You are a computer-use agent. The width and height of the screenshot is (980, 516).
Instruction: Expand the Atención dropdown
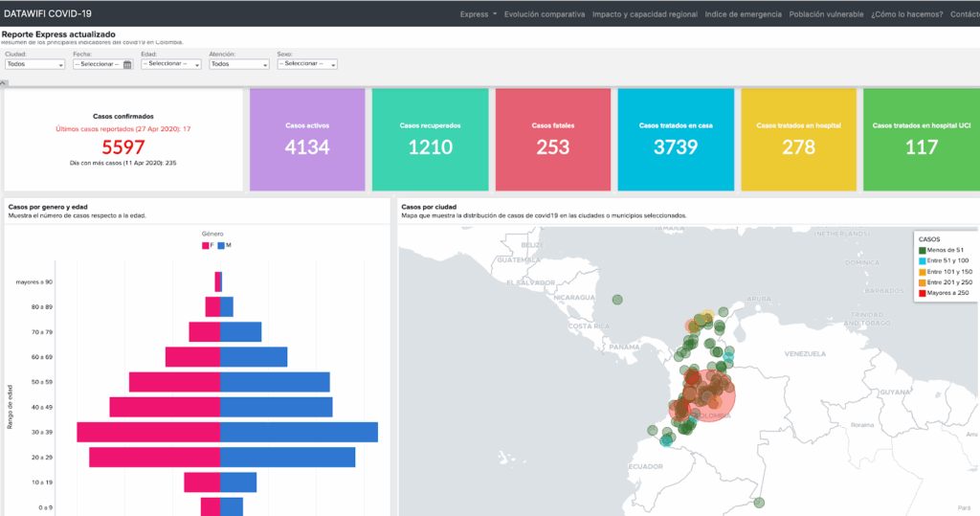(x=238, y=64)
